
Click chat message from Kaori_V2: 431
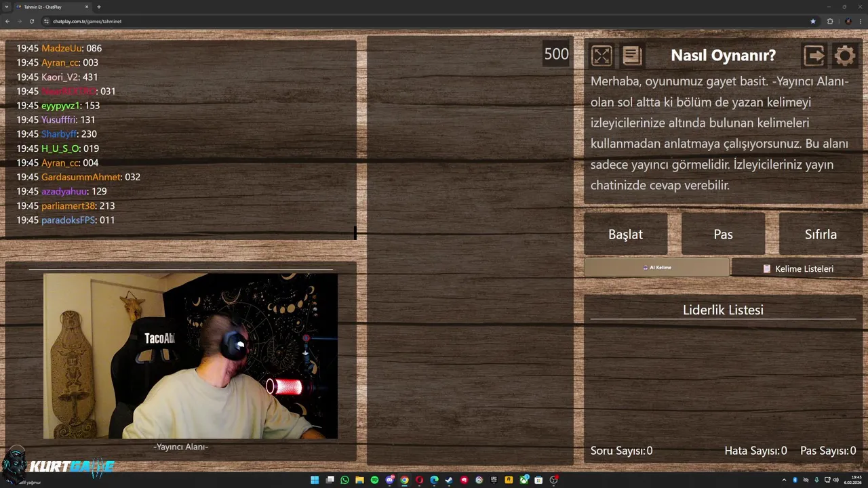click(57, 77)
